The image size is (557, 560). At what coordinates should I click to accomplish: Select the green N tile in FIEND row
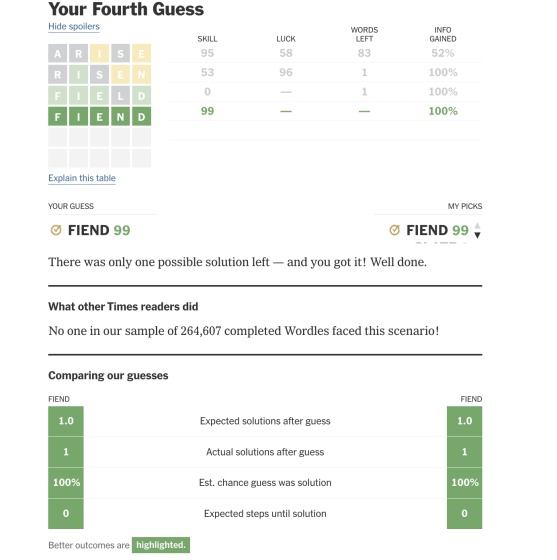(120, 116)
